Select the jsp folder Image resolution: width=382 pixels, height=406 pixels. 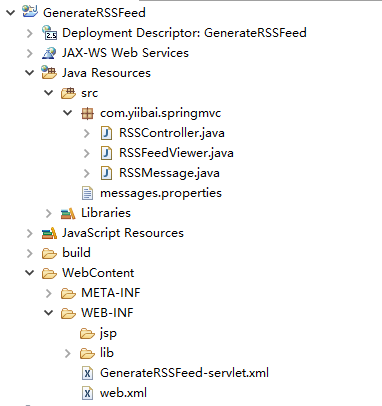click(108, 333)
